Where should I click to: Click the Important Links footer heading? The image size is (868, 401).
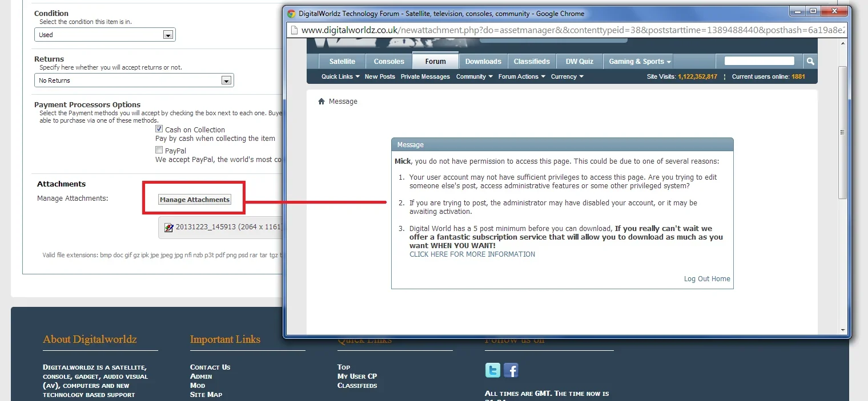(225, 339)
